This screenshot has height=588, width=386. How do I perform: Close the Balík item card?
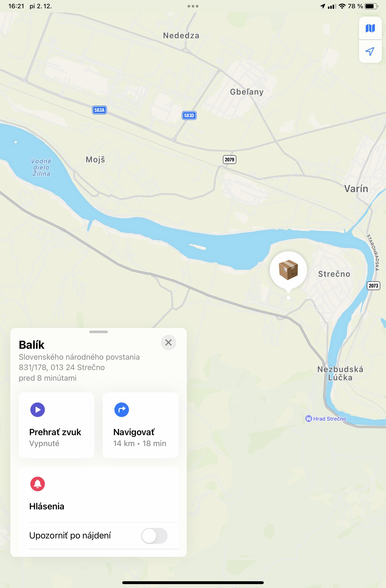[169, 343]
